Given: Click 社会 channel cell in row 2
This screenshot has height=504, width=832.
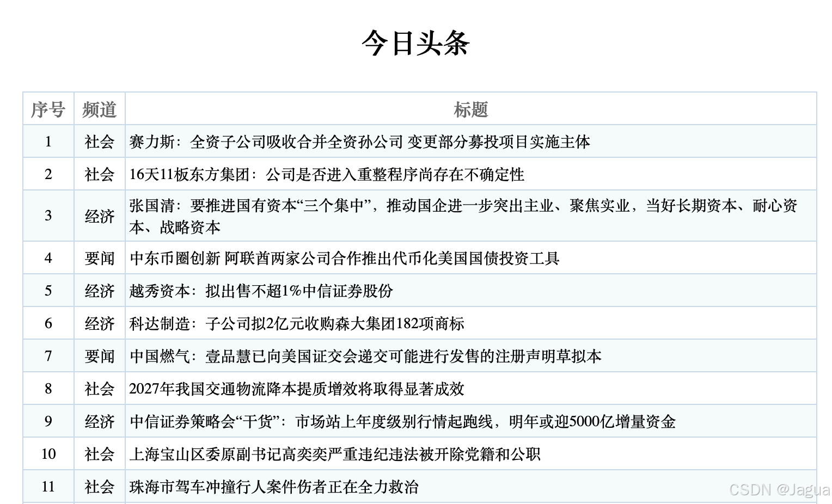Looking at the screenshot, I should click(100, 174).
